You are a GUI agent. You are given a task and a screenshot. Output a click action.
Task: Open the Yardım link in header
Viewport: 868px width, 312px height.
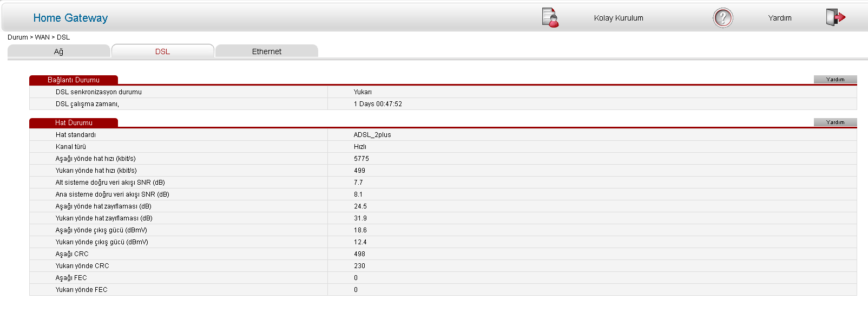[779, 18]
